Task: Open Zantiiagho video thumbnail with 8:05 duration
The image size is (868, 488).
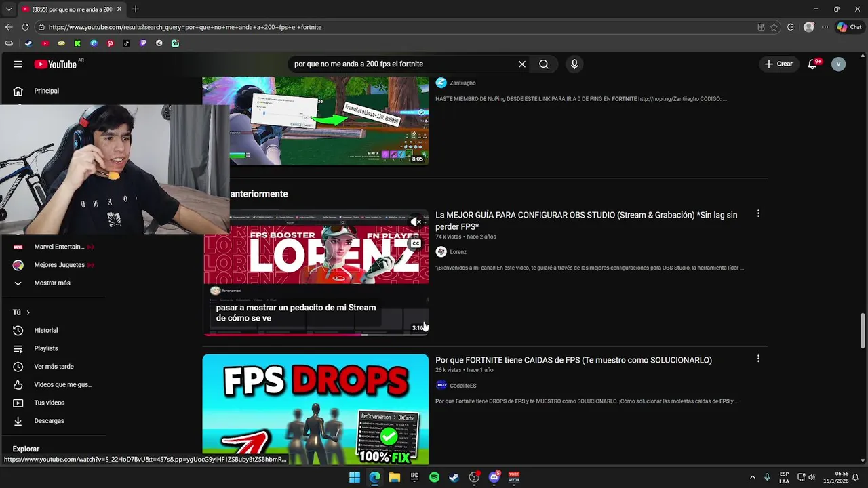Action: 315,121
